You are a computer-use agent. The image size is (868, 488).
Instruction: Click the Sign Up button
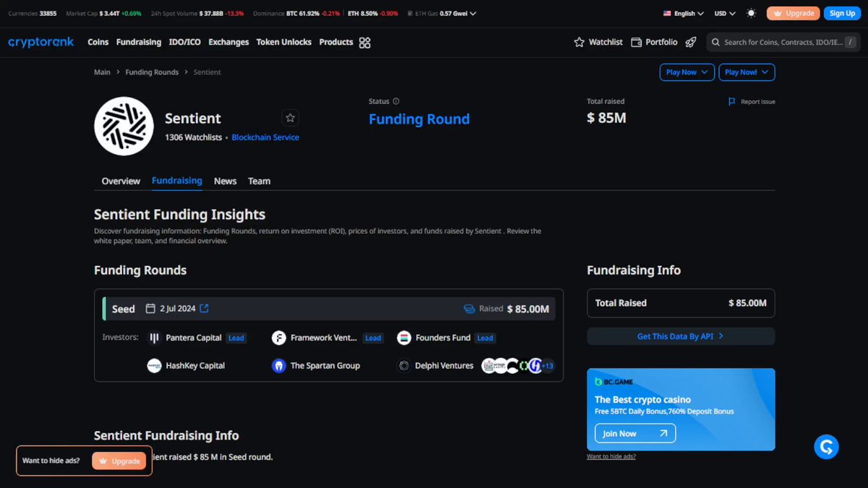(842, 13)
